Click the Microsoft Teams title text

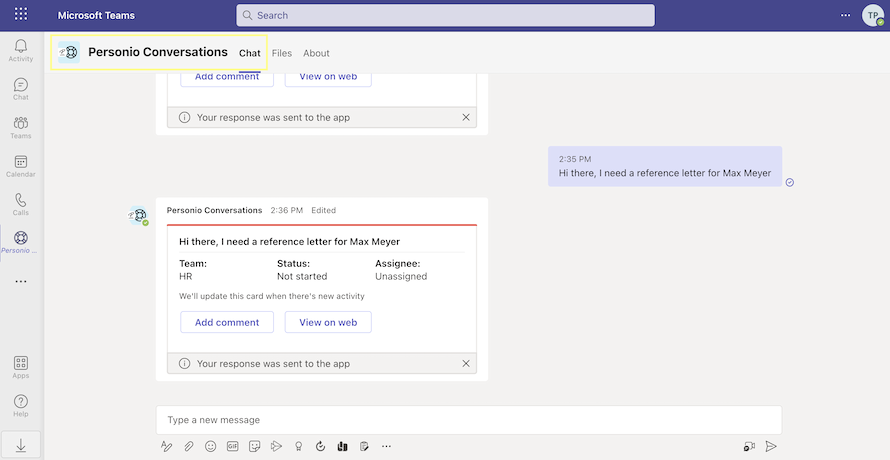(x=96, y=15)
